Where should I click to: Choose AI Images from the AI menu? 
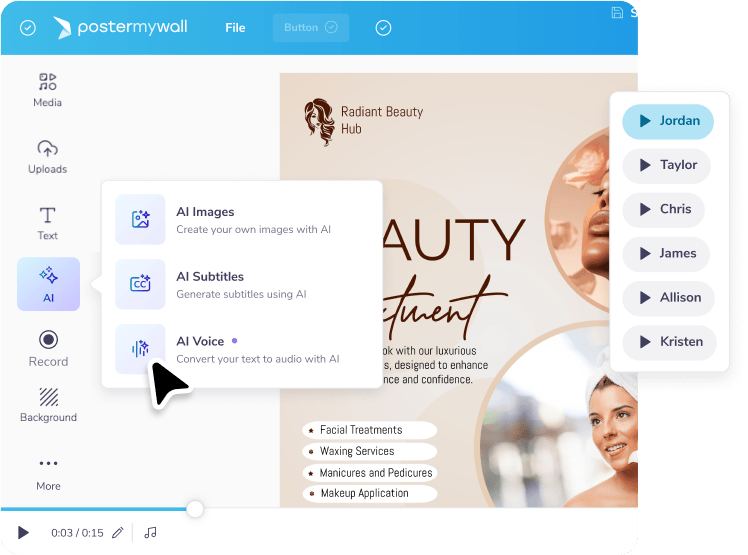click(x=241, y=220)
